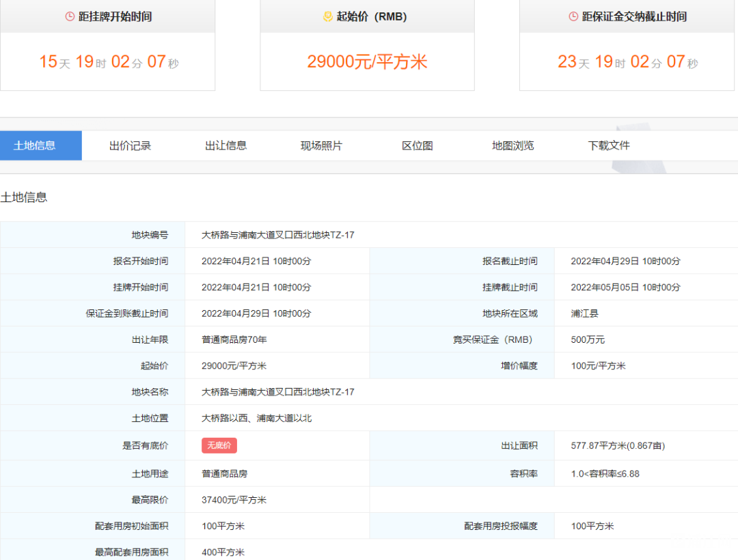Click 配套用房初始面积 value 100平方米
The height and width of the screenshot is (560, 738).
pyautogui.click(x=223, y=526)
